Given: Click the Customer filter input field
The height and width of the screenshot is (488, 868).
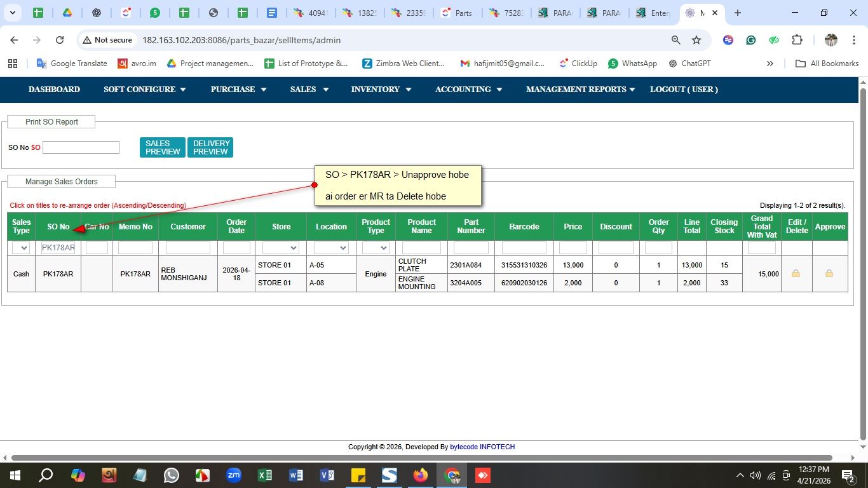Looking at the screenshot, I should click(x=188, y=248).
